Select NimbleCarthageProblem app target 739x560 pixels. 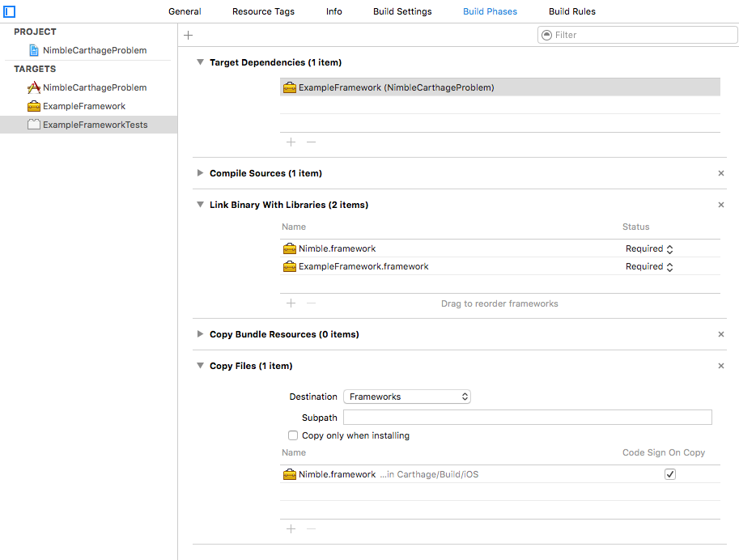[88, 87]
